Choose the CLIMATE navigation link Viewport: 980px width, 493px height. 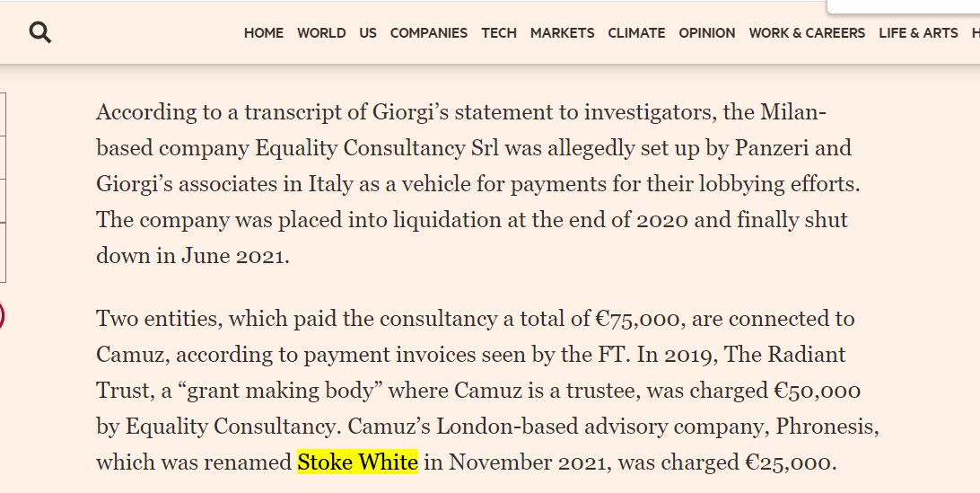636,33
